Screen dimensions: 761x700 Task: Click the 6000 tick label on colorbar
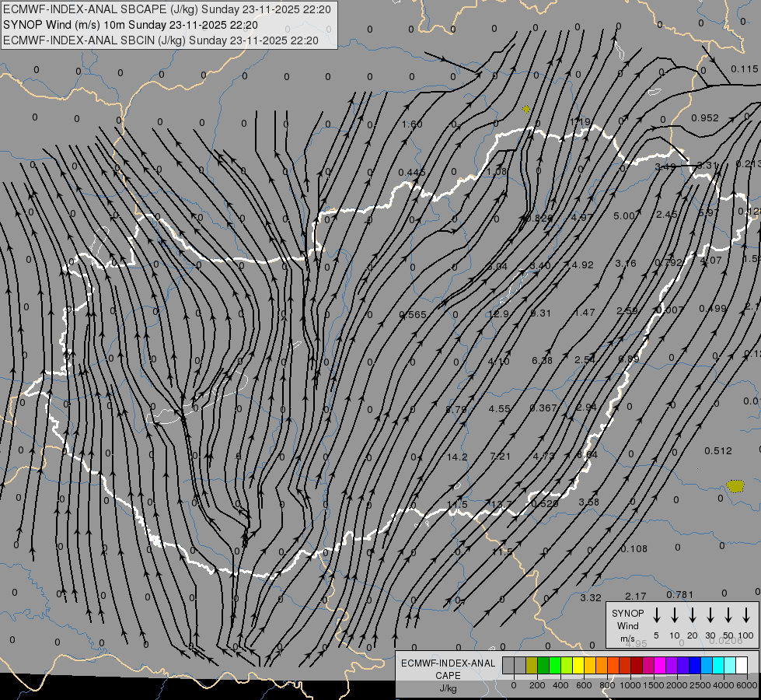tap(747, 685)
